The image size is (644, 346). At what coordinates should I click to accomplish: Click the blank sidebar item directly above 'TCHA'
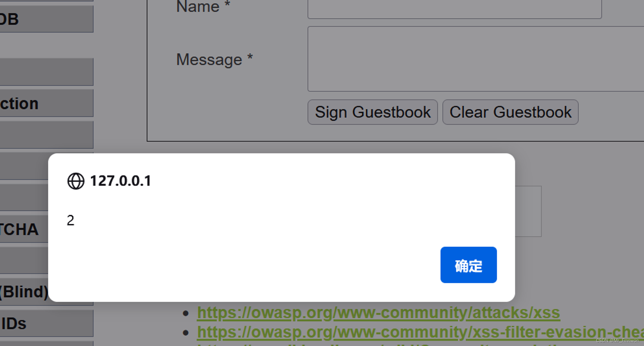tap(24, 197)
